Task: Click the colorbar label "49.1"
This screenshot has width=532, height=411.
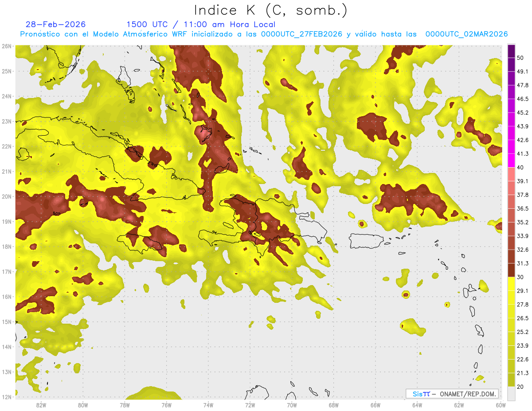Action: click(x=523, y=71)
